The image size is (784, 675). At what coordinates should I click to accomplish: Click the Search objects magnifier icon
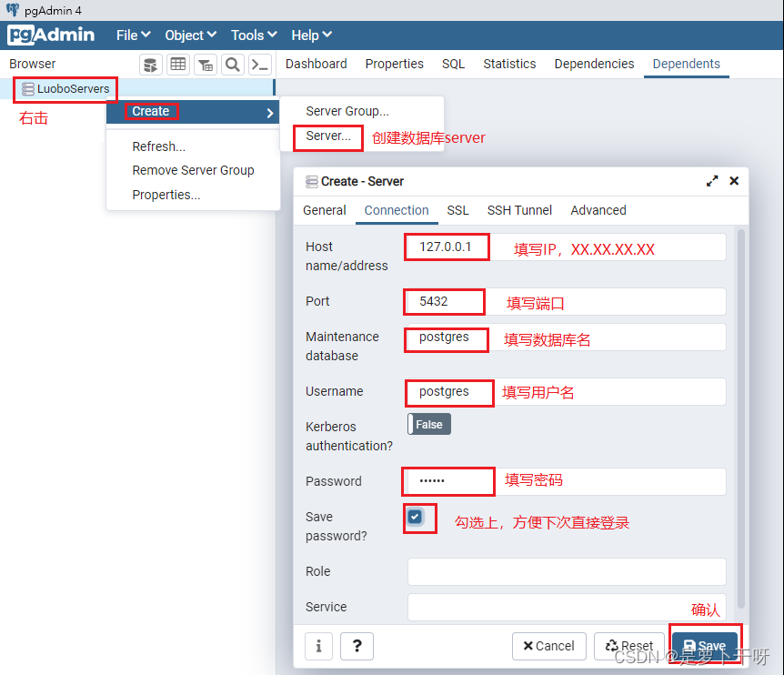pos(232,65)
